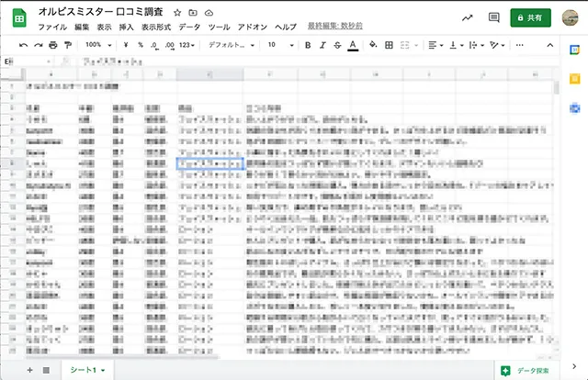Open the ファイル menu
This screenshot has width=588, height=380.
pos(52,27)
